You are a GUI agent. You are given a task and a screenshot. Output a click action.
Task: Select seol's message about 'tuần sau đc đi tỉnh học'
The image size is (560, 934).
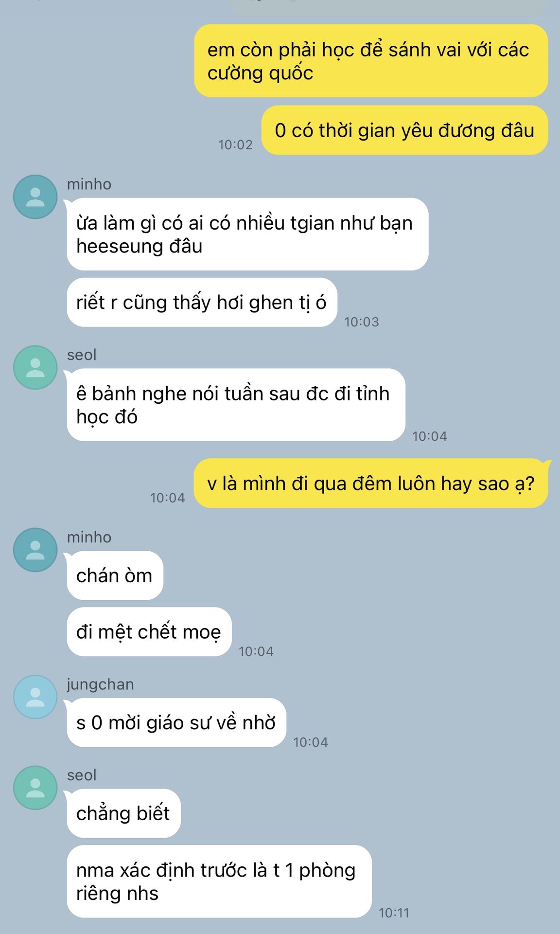[236, 405]
